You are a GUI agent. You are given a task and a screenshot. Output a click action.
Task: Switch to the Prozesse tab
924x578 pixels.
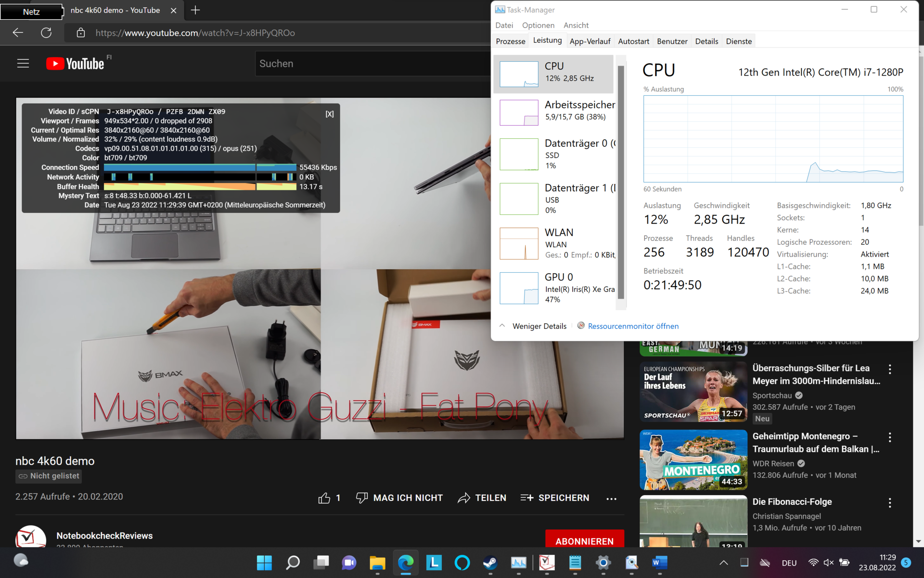coord(510,41)
